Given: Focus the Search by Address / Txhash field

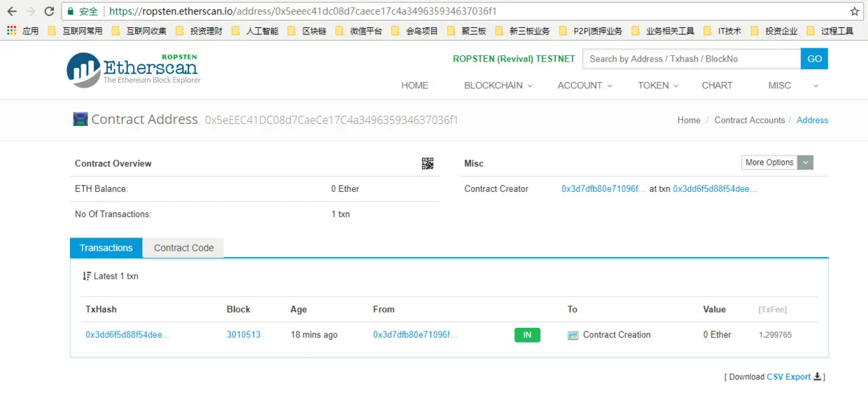Looking at the screenshot, I should (692, 59).
